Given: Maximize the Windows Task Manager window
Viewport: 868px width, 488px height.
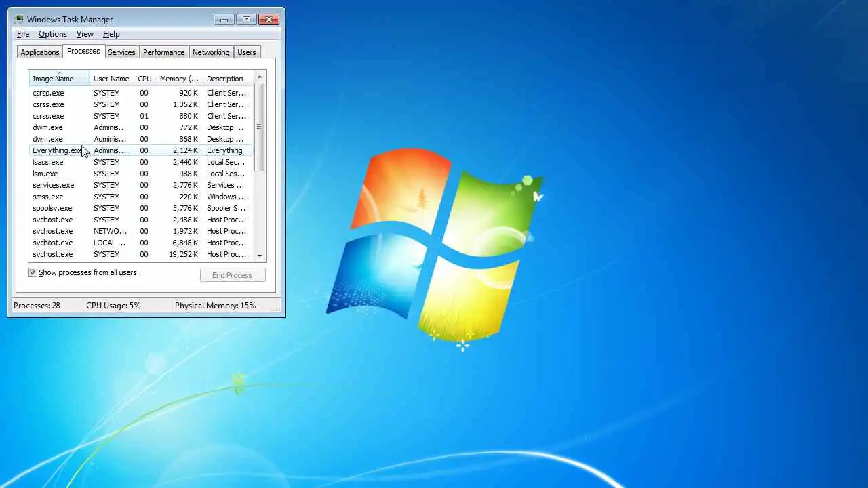Looking at the screenshot, I should coord(246,19).
